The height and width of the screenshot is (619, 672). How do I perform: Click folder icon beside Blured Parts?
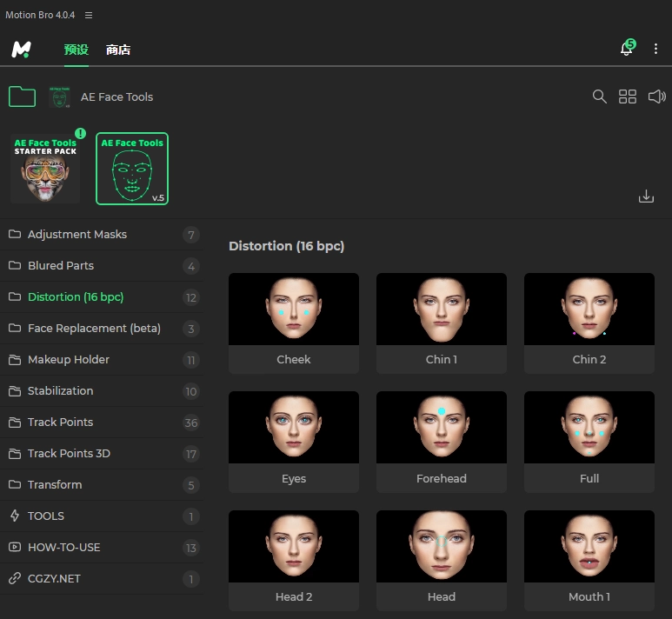tap(15, 265)
